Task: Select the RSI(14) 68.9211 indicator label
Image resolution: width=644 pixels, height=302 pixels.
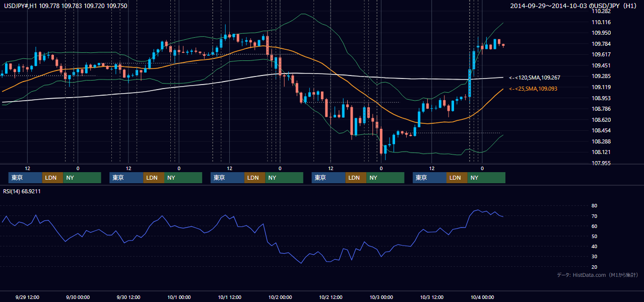Action: click(21, 191)
